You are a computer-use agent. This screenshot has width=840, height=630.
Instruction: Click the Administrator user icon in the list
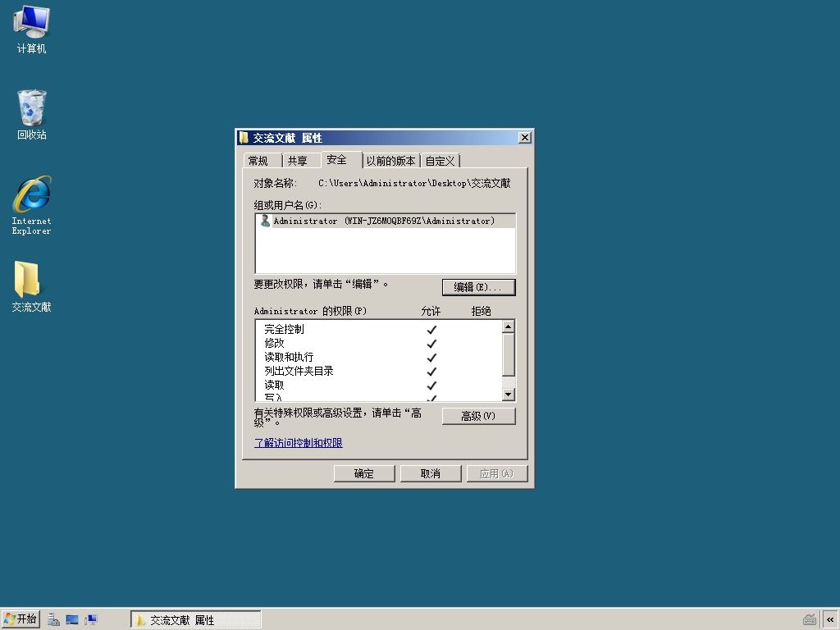click(265, 221)
